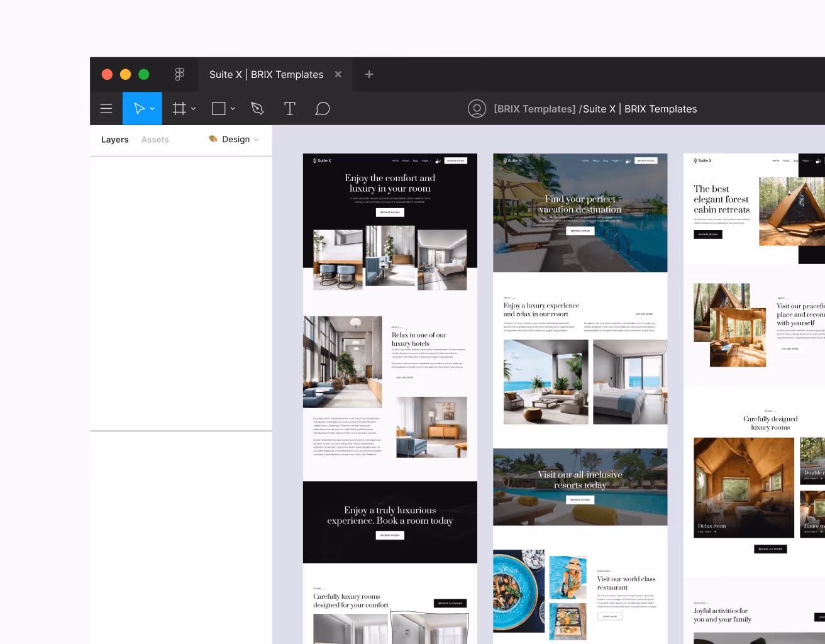Click the Figma logo icon

point(180,74)
